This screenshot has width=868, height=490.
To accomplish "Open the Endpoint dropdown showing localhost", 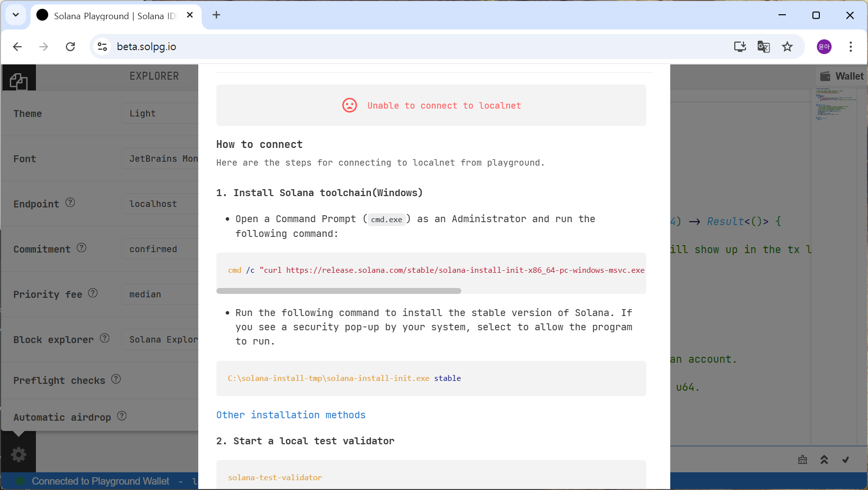I will tap(160, 204).
